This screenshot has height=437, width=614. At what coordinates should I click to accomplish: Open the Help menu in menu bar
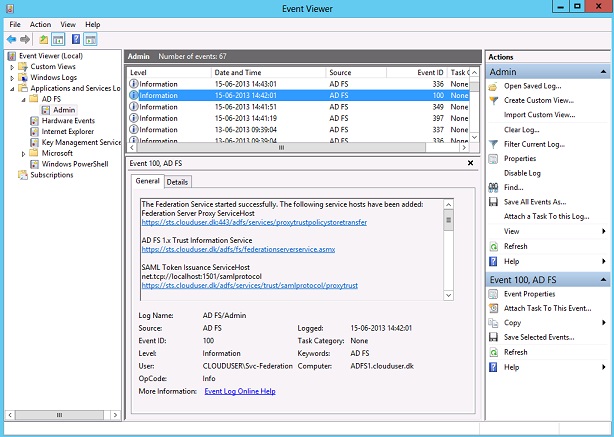coord(93,24)
